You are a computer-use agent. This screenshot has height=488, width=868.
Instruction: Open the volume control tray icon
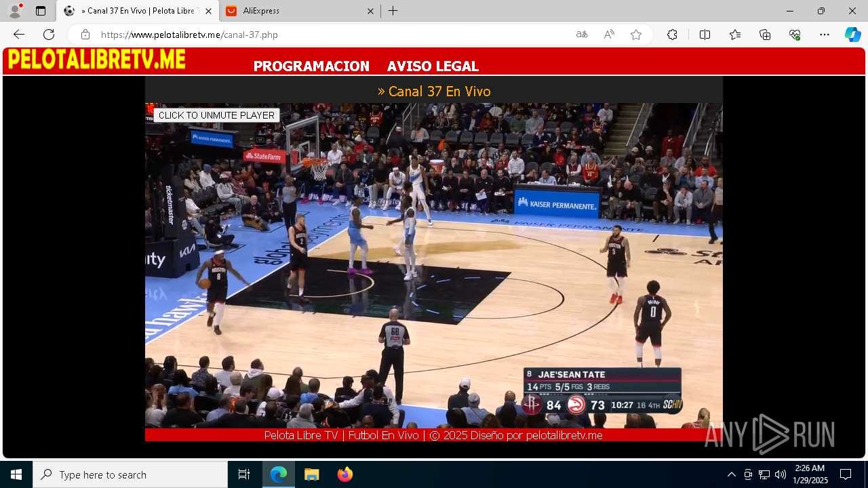(x=781, y=474)
